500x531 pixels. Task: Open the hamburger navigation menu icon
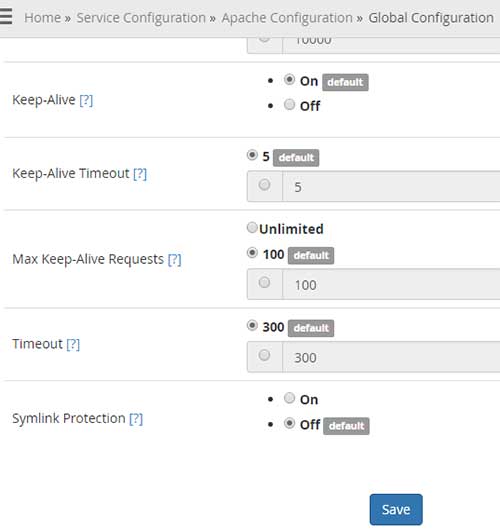click(x=6, y=16)
